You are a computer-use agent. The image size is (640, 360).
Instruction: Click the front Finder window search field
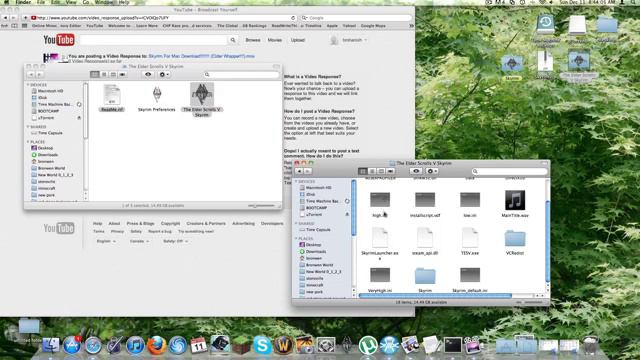pos(509,171)
